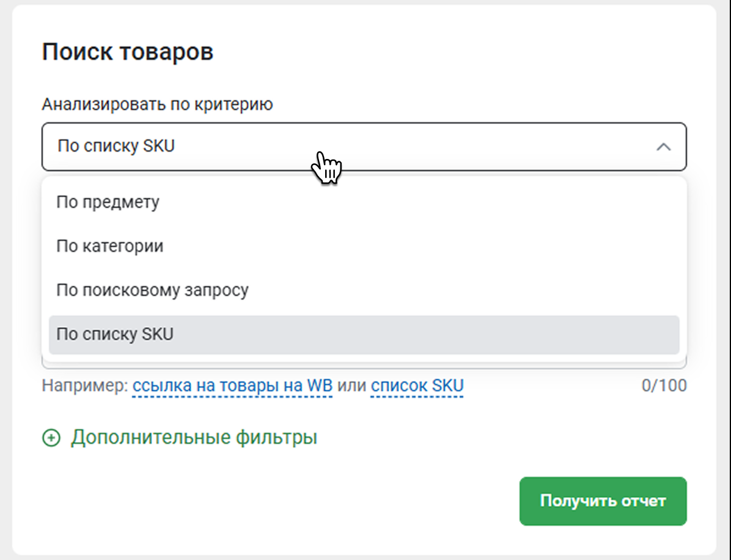
Task: Pick the "По поисковому запросу" option
Action: click(152, 290)
